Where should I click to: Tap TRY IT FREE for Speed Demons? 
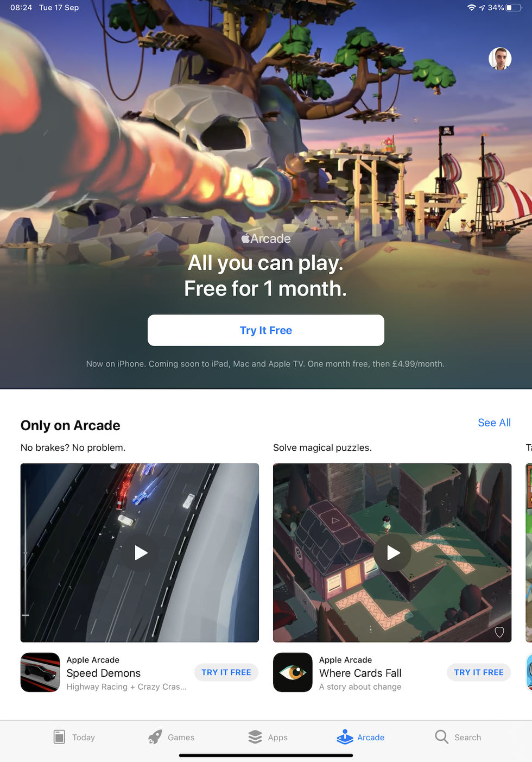[x=226, y=672]
